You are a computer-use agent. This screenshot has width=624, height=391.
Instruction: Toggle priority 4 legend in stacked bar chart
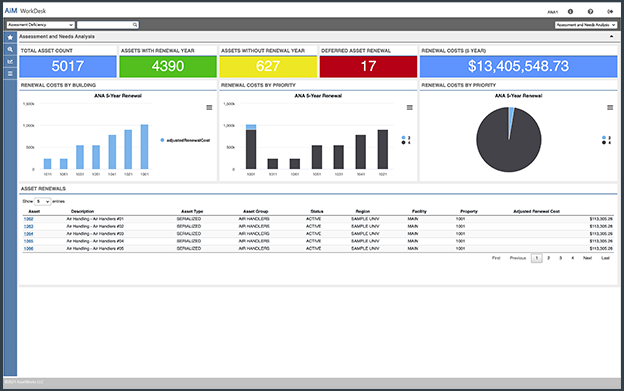tap(406, 142)
